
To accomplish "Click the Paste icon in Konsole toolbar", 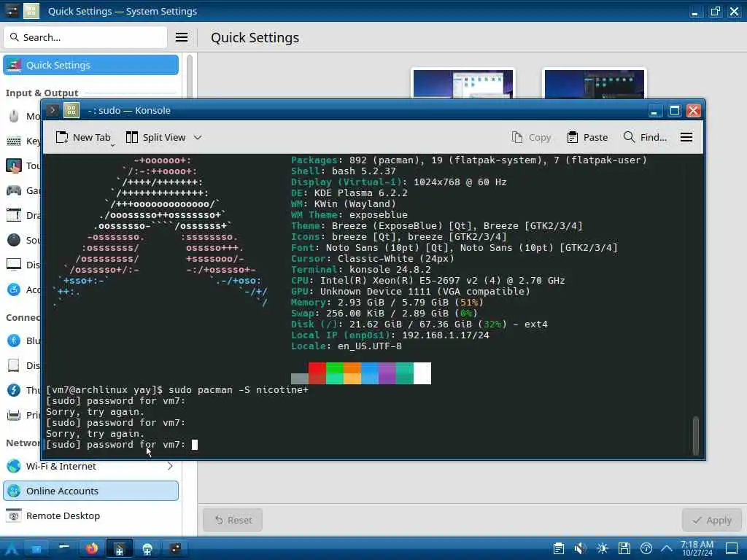I will pos(572,137).
